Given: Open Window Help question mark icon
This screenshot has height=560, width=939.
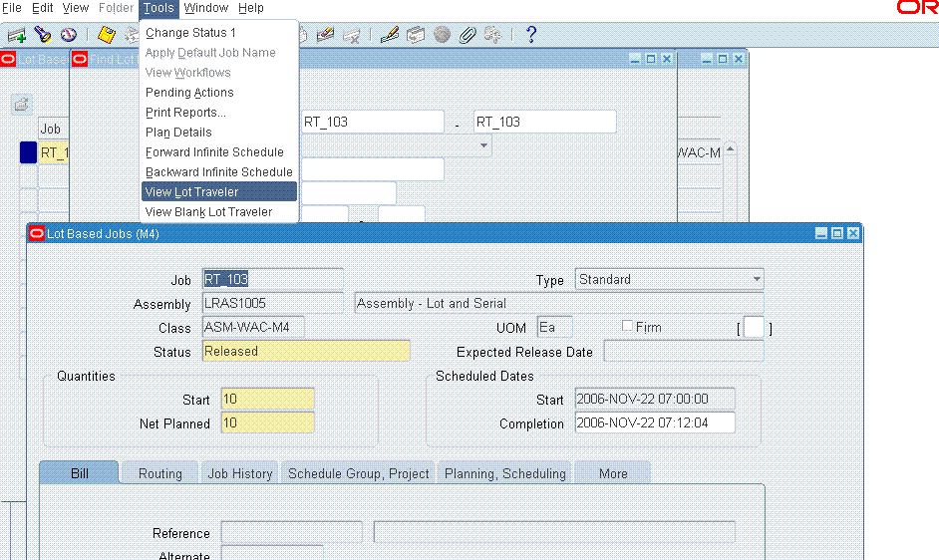Looking at the screenshot, I should (530, 35).
